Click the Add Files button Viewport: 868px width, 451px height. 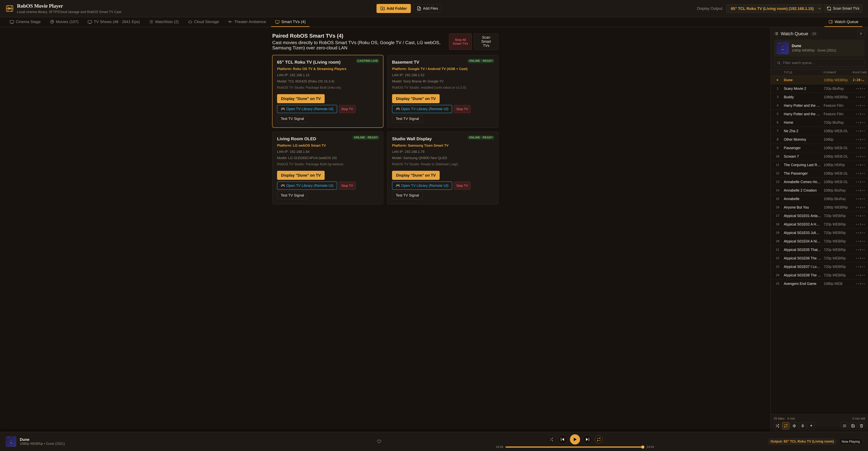tap(427, 8)
